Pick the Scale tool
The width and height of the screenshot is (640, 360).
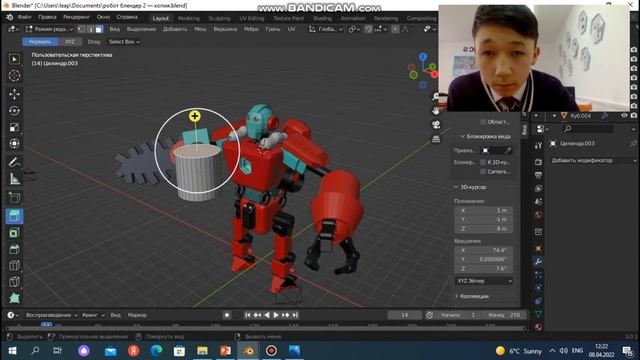[14, 127]
